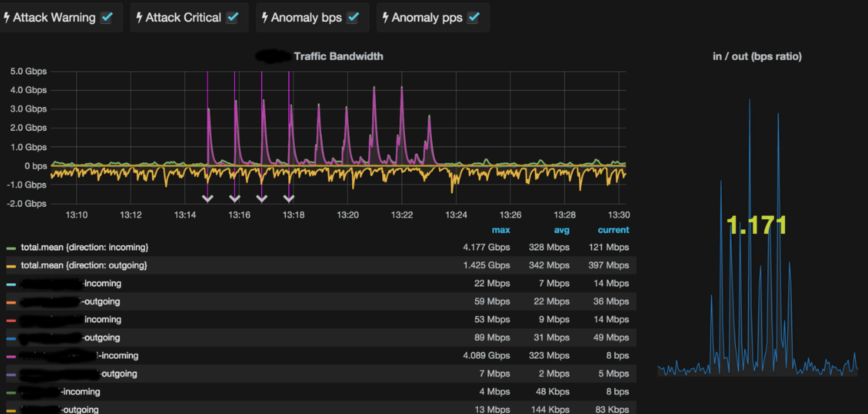Toggle the Attack Critical checkbox
The width and height of the screenshot is (868, 414).
[x=232, y=17]
